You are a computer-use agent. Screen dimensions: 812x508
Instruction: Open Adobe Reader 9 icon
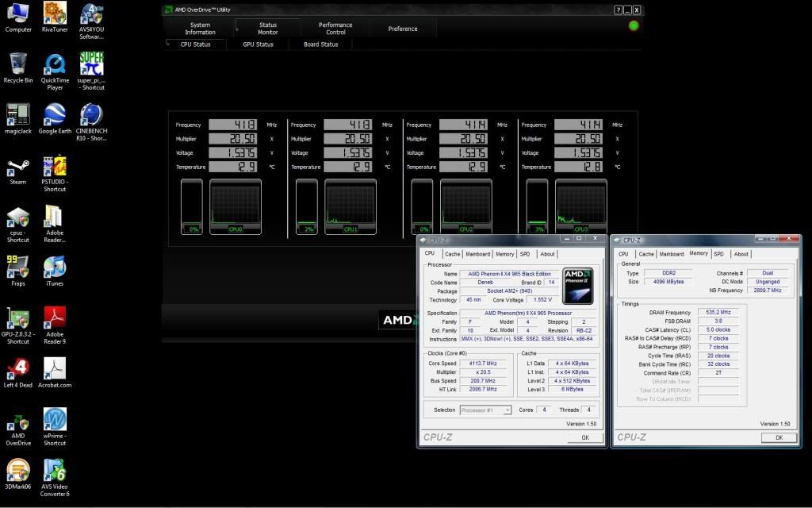click(55, 325)
